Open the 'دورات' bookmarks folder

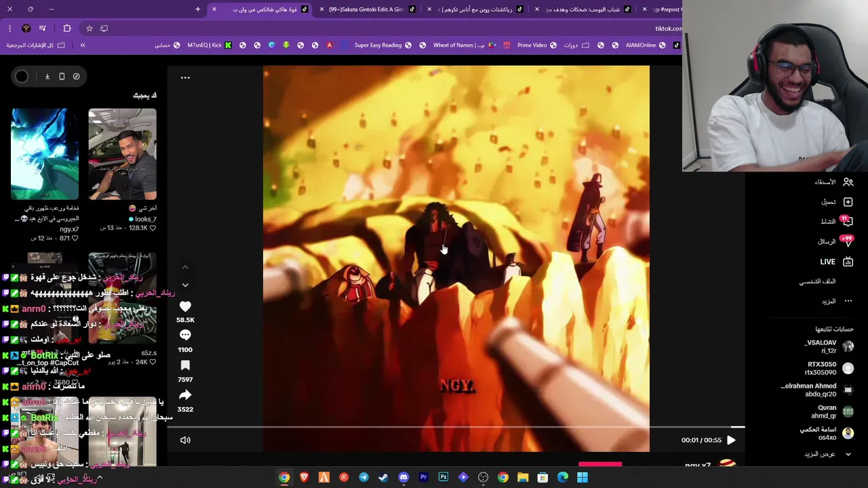click(x=576, y=45)
